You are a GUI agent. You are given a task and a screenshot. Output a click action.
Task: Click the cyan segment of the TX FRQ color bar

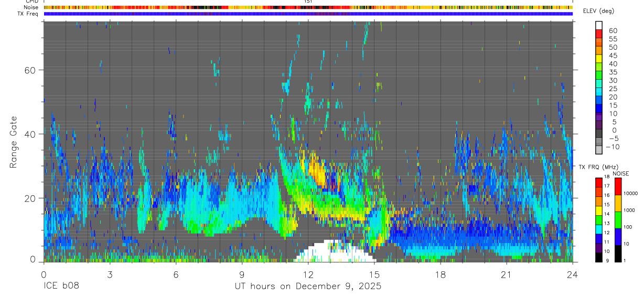click(598, 229)
